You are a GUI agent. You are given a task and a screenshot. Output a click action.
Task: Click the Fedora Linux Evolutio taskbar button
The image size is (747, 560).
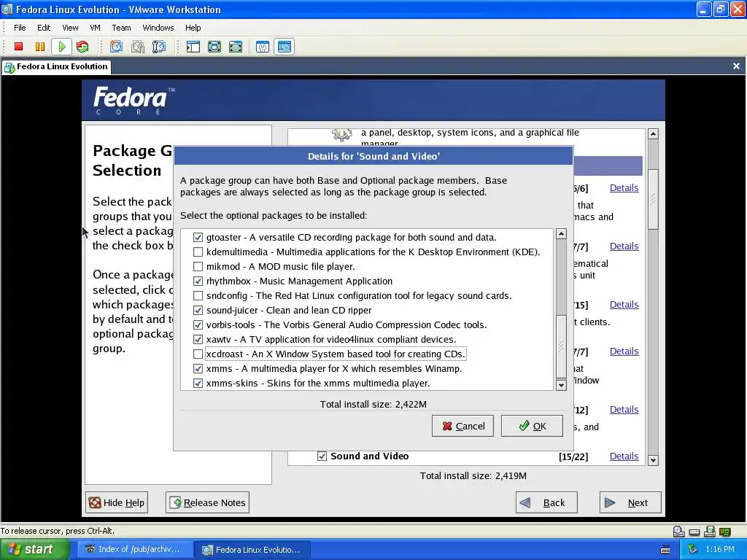(252, 550)
